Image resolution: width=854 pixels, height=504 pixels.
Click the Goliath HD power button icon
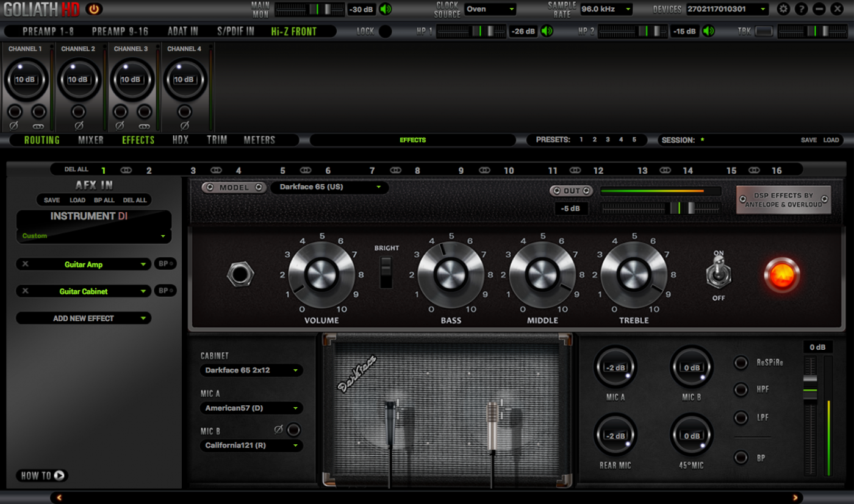[93, 9]
